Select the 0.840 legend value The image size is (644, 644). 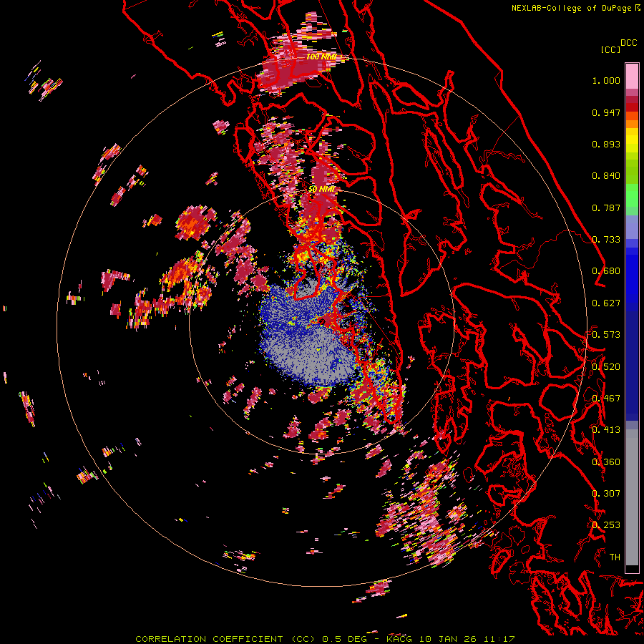point(606,176)
